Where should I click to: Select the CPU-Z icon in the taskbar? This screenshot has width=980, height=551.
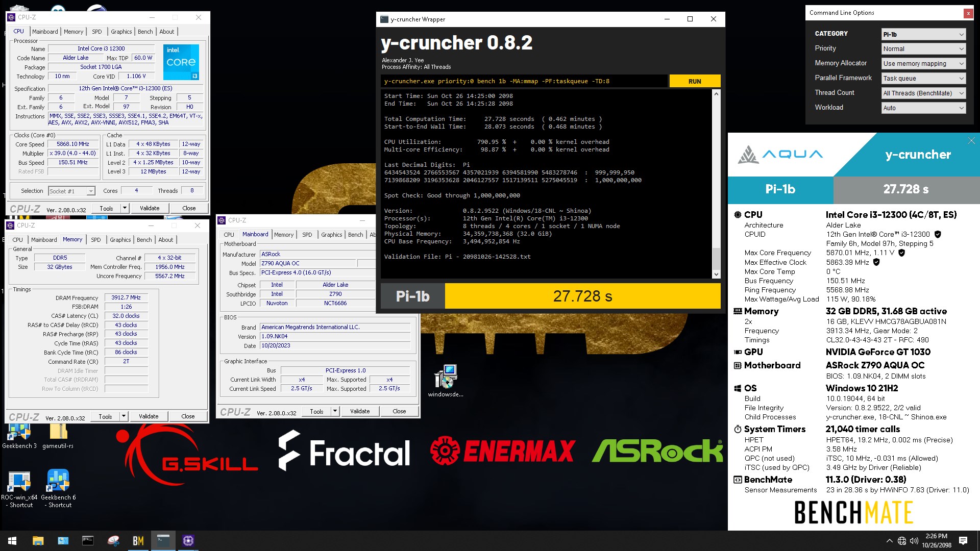188,541
